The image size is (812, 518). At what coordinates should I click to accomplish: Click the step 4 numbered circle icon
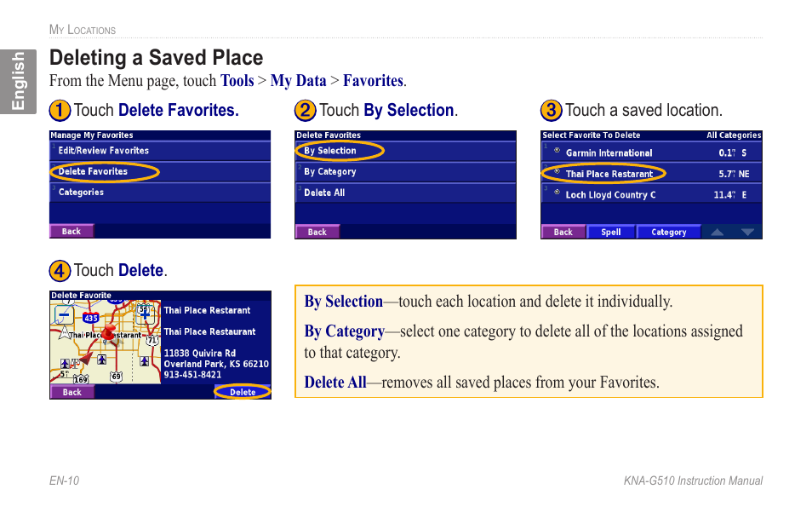coord(60,270)
